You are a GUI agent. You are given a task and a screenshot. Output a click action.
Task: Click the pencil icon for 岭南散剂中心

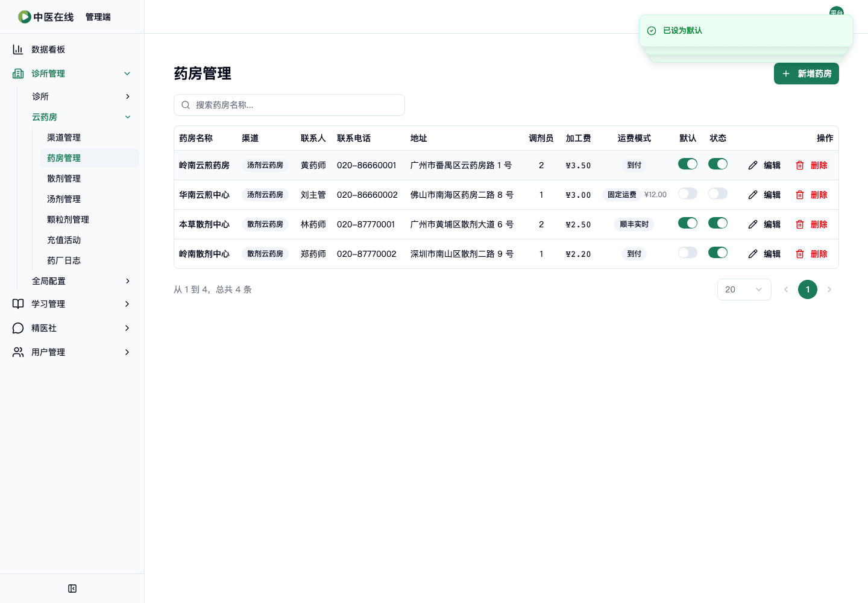(753, 254)
